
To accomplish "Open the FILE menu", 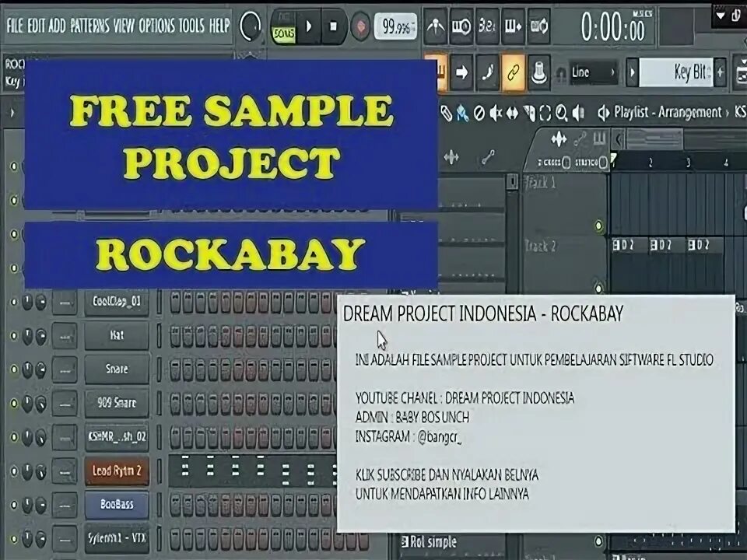I will pos(14,25).
